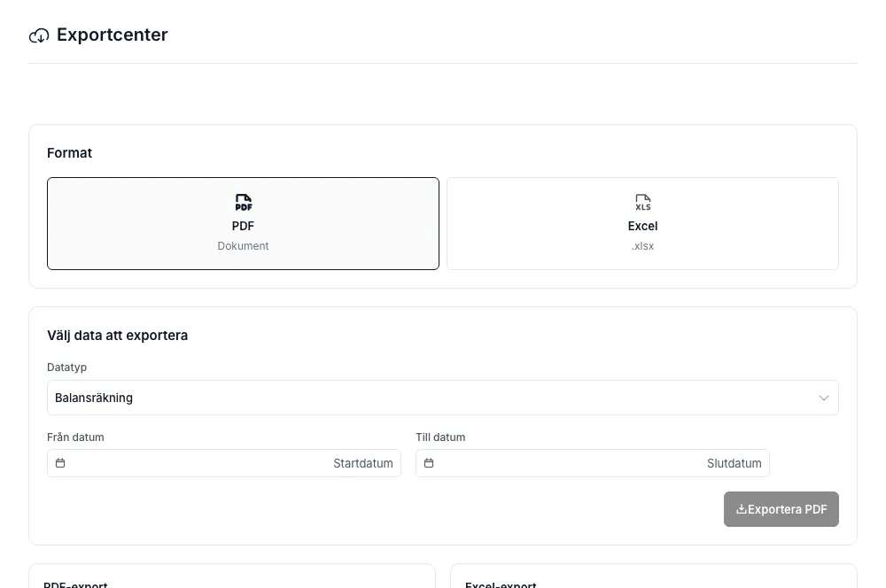This screenshot has height=588, width=886.
Task: Click the PDF file icon
Action: click(244, 202)
